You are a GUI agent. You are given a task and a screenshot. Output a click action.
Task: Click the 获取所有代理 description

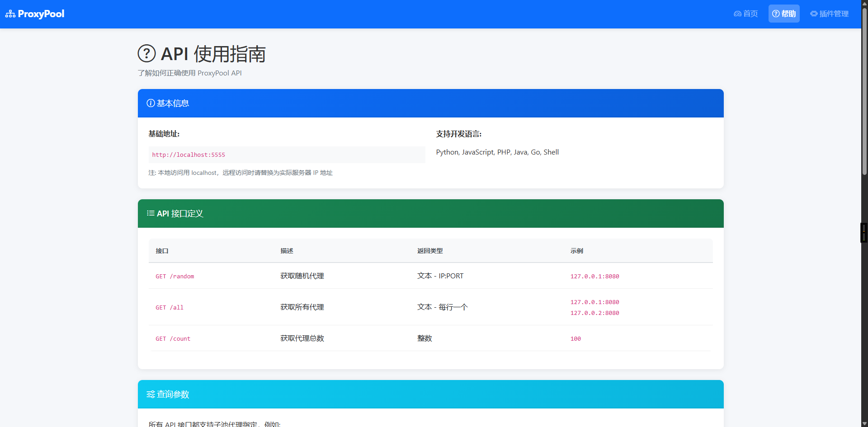(x=302, y=307)
